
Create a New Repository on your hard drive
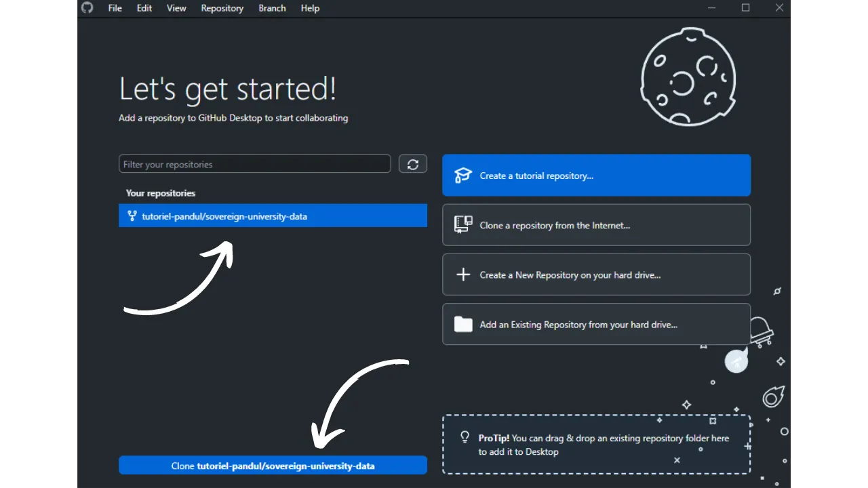point(597,274)
